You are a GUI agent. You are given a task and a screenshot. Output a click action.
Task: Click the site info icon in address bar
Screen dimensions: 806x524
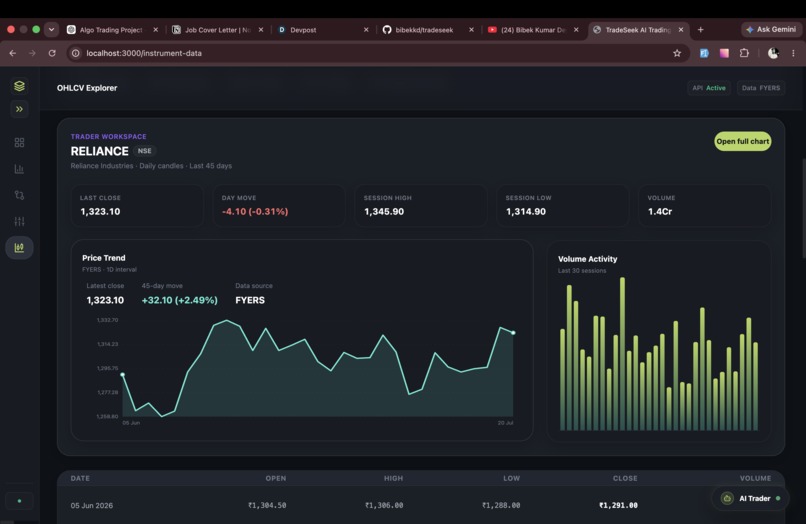coord(76,53)
